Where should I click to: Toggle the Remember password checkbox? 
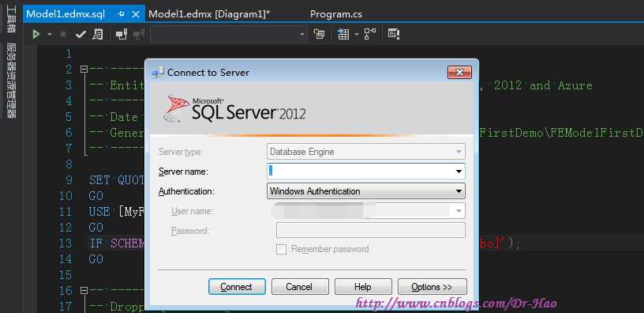click(x=281, y=249)
